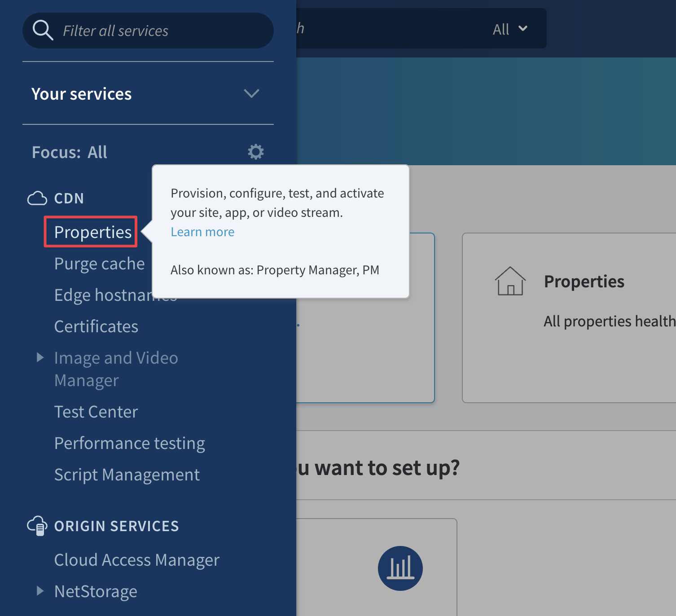The width and height of the screenshot is (676, 616).
Task: Click the Origin Services cloud-server icon
Action: pos(37,526)
